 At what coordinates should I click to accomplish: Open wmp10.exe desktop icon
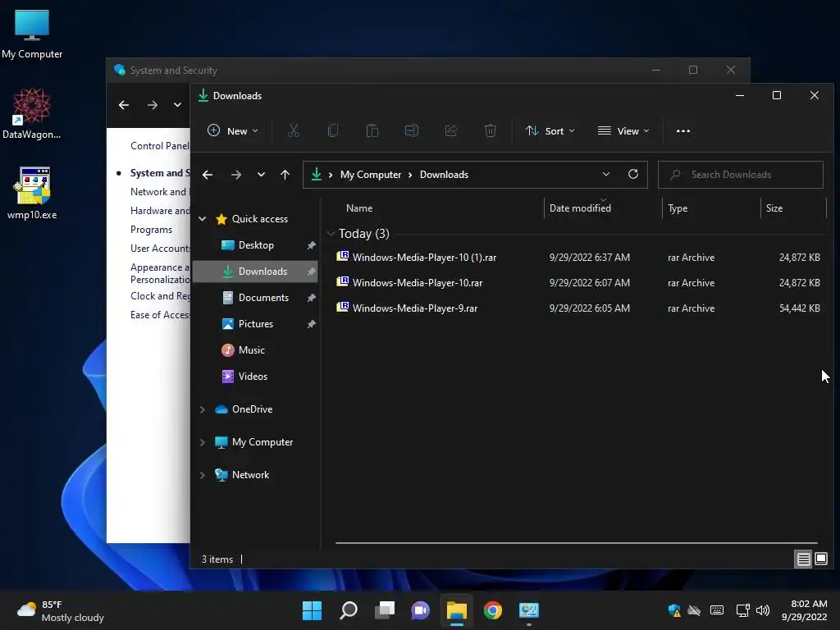(32, 194)
